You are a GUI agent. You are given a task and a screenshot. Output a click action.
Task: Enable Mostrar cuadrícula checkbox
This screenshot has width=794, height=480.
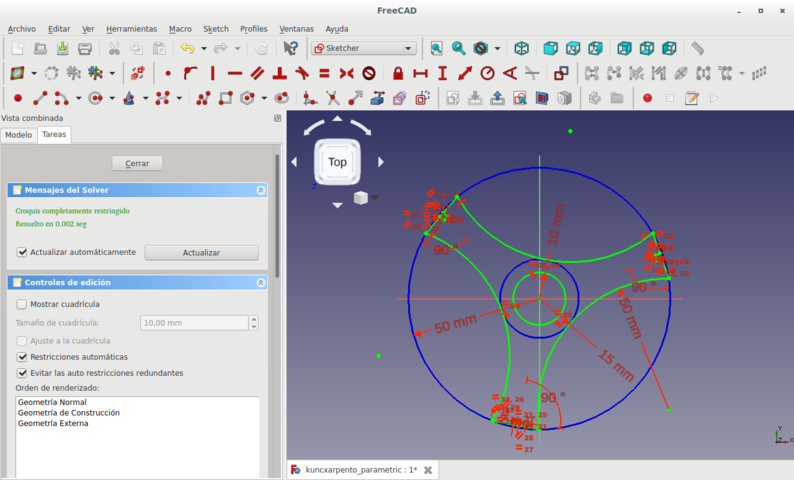pyautogui.click(x=23, y=304)
